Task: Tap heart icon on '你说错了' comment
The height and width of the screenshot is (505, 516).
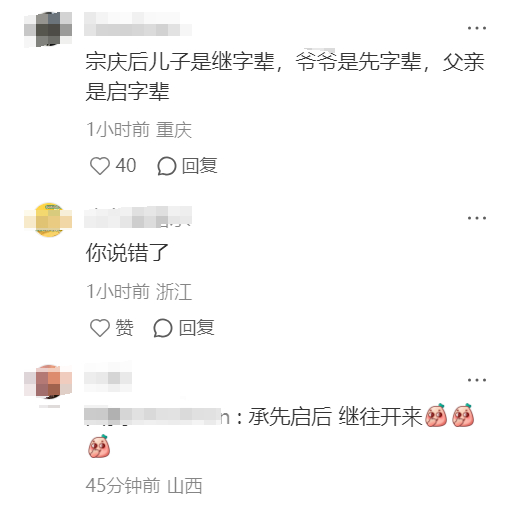Action: [x=100, y=328]
